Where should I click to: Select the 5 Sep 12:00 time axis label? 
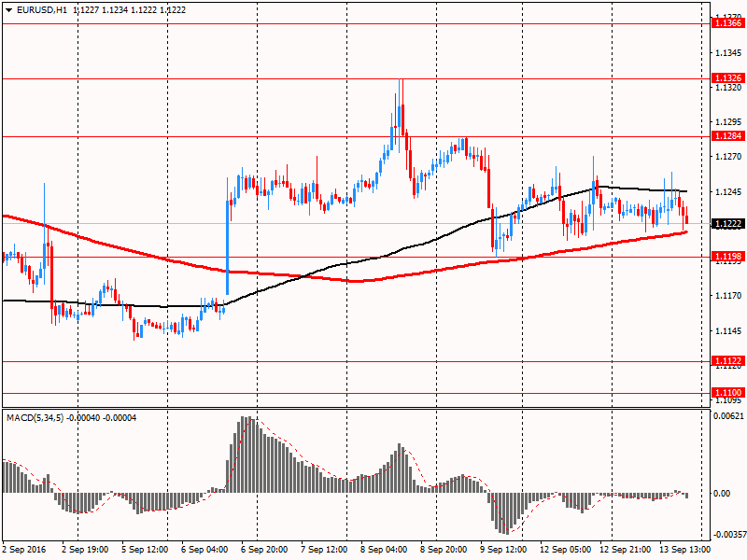[145, 550]
